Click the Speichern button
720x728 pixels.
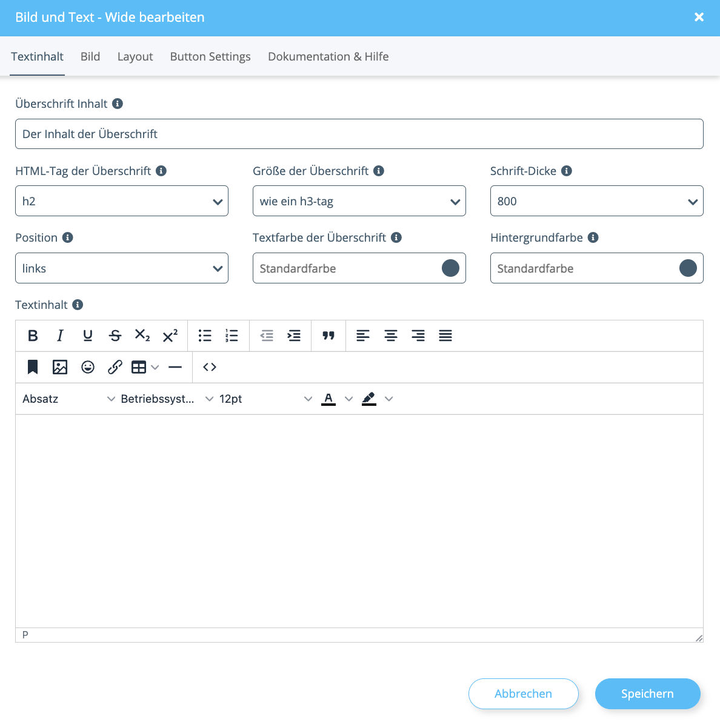coord(647,693)
